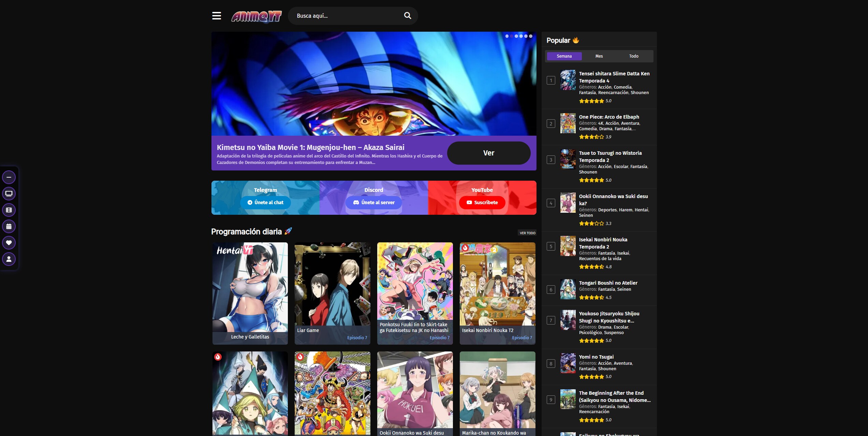Select the second carousel slide dot
868x436 pixels.
(512, 36)
